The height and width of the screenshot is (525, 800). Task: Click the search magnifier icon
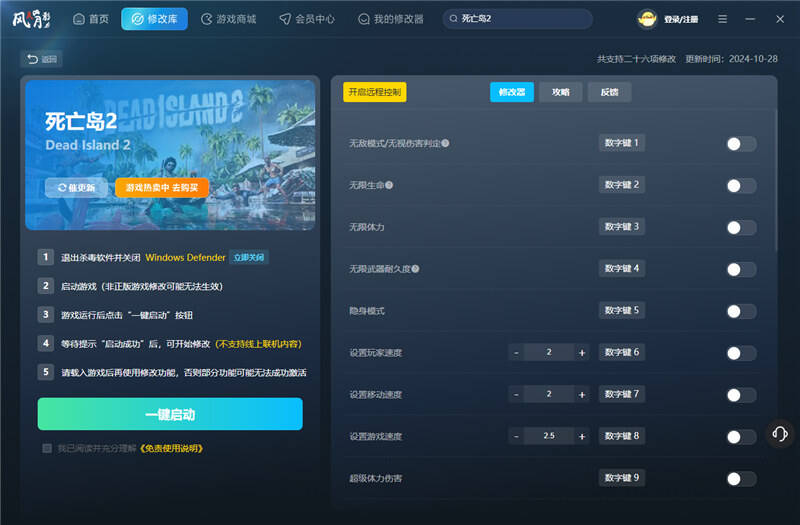click(454, 19)
